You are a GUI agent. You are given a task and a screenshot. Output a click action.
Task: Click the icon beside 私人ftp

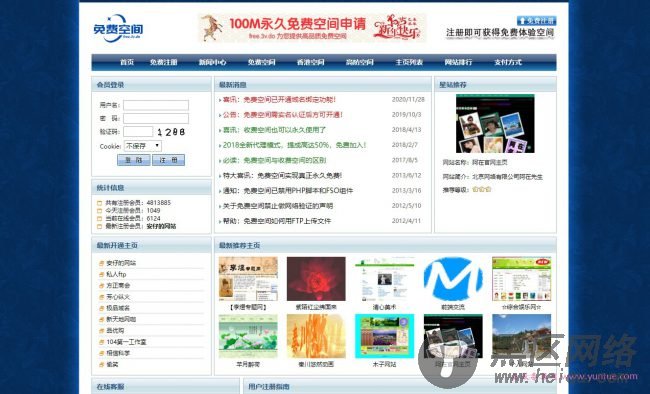[x=101, y=275]
